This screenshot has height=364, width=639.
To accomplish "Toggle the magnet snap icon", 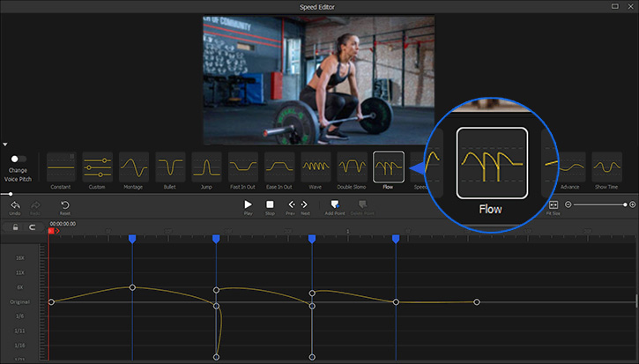I will (x=33, y=227).
